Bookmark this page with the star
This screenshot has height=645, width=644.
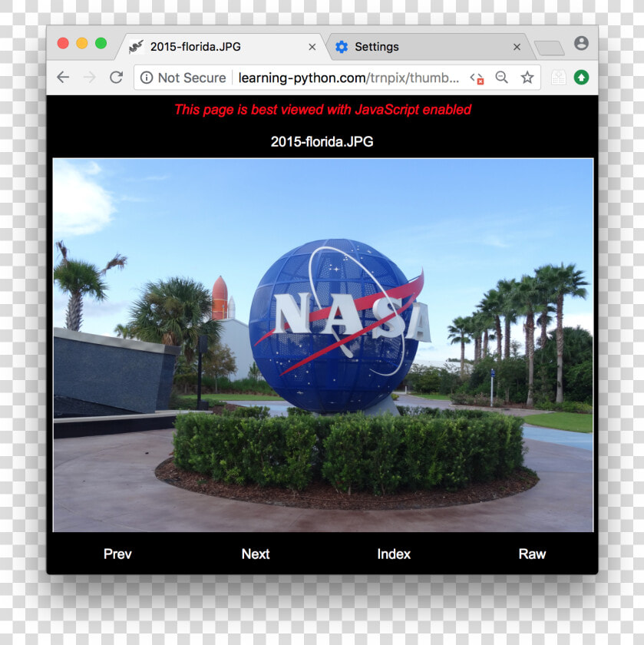pos(527,78)
